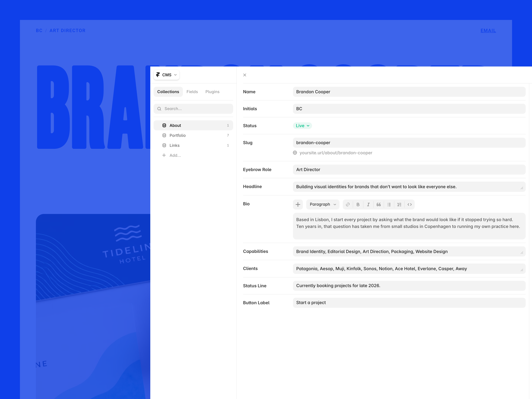Edit the Status Line field
This screenshot has width=532, height=399.
[x=409, y=286]
